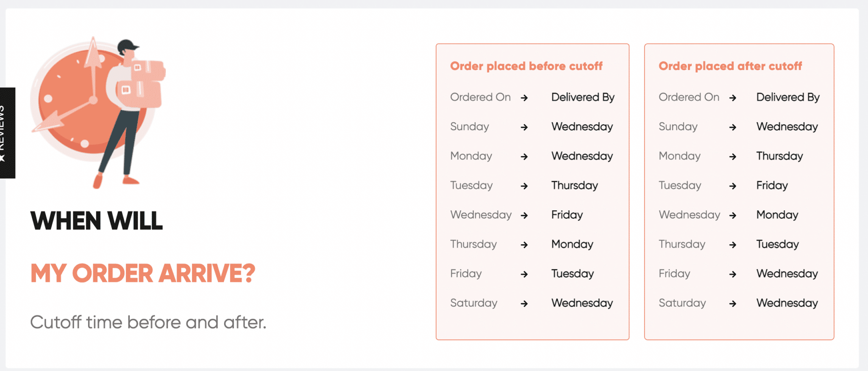The image size is (868, 371).
Task: Click the 'Order placed after cutoff' heading
Action: 730,66
